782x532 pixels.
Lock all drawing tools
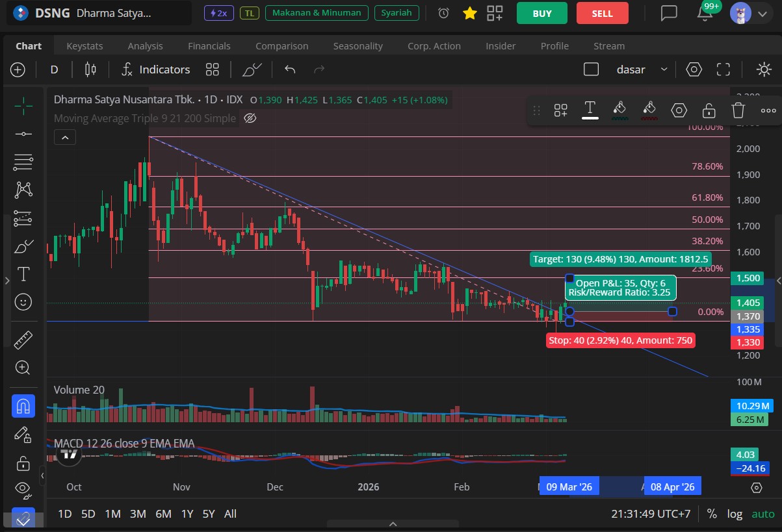pos(23,463)
